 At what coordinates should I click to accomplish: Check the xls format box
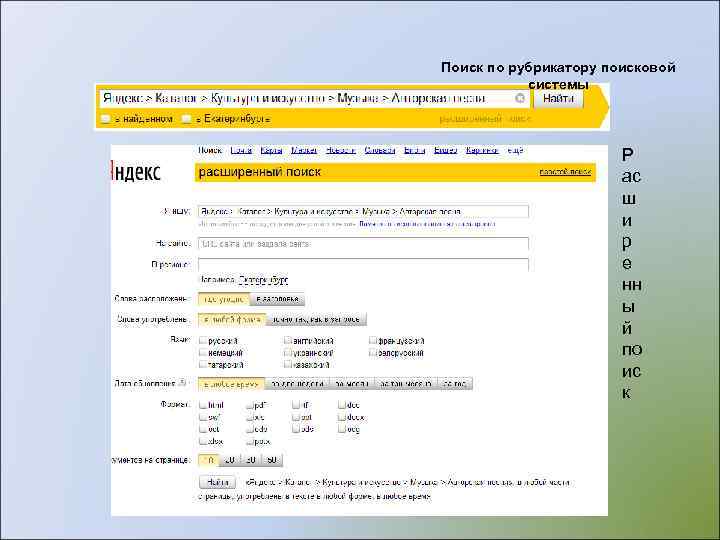pos(249,416)
